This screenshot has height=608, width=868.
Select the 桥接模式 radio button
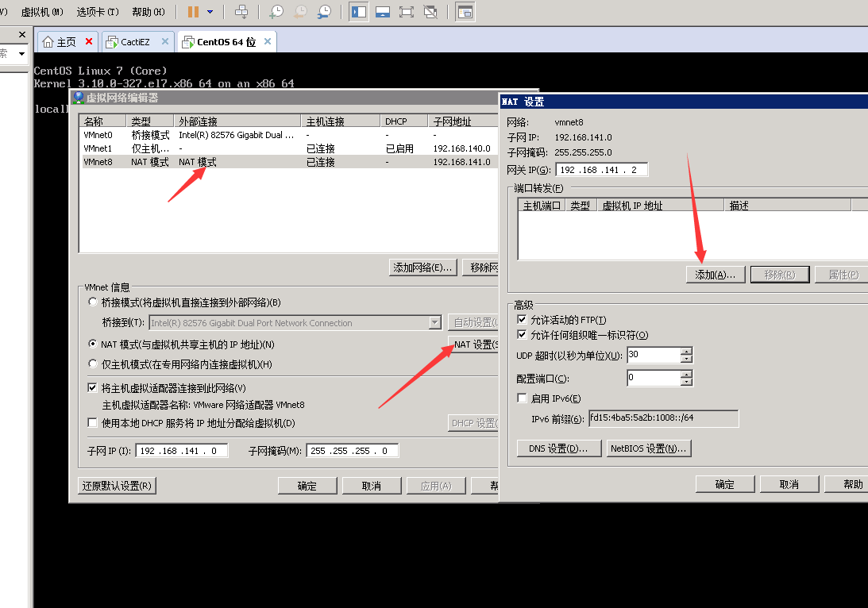point(93,302)
